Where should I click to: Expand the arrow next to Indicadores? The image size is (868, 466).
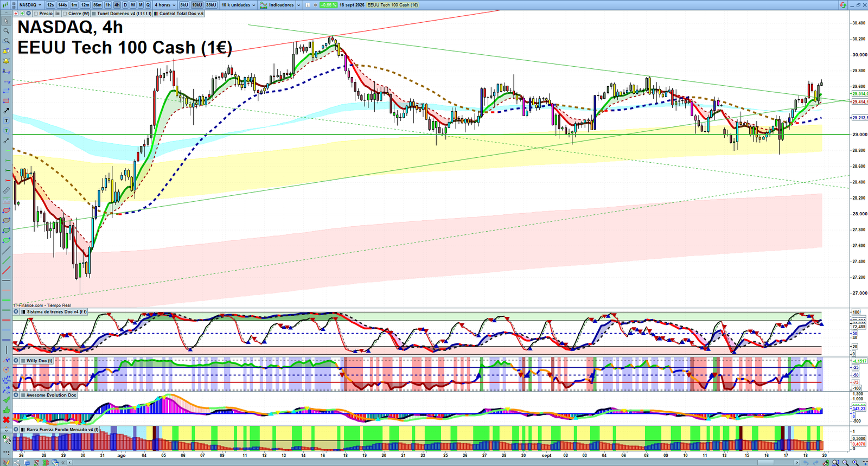coord(298,5)
